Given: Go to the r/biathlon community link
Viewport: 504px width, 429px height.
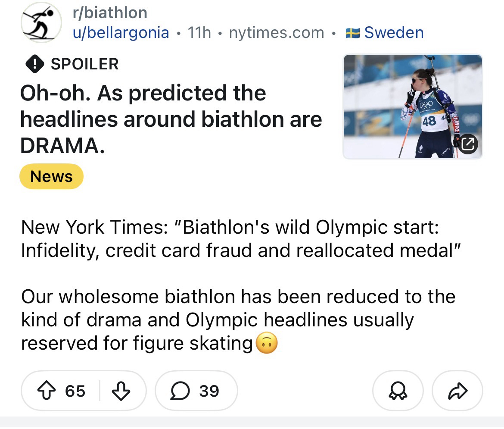Looking at the screenshot, I should click(x=110, y=13).
